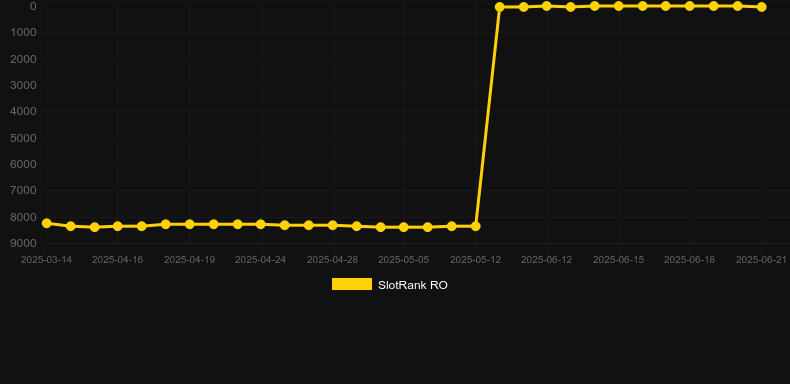Image resolution: width=790 pixels, height=384 pixels.
Task: Click the SlotRank RO legend label text
Action: tap(413, 285)
